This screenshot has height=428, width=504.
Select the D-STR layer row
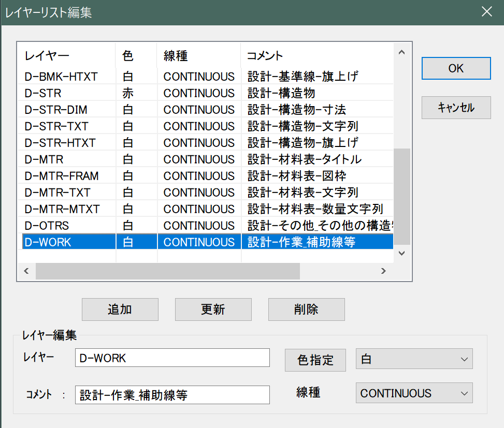tap(206, 93)
